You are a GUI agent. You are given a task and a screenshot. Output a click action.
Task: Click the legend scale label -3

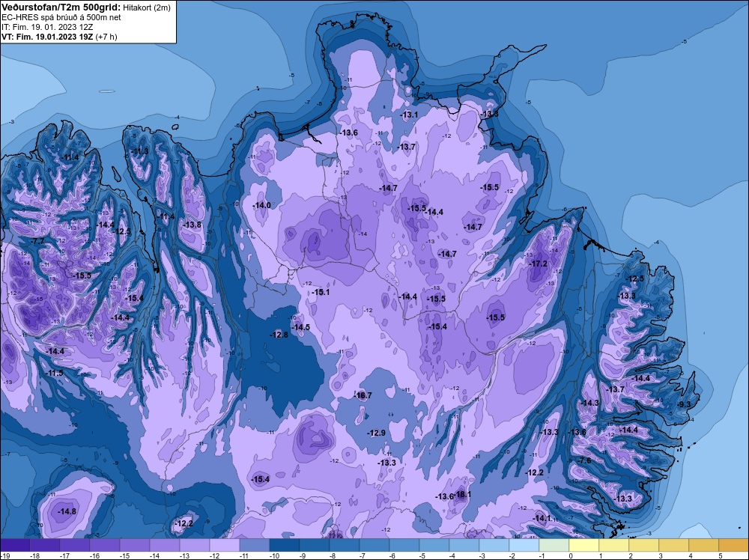482,556
